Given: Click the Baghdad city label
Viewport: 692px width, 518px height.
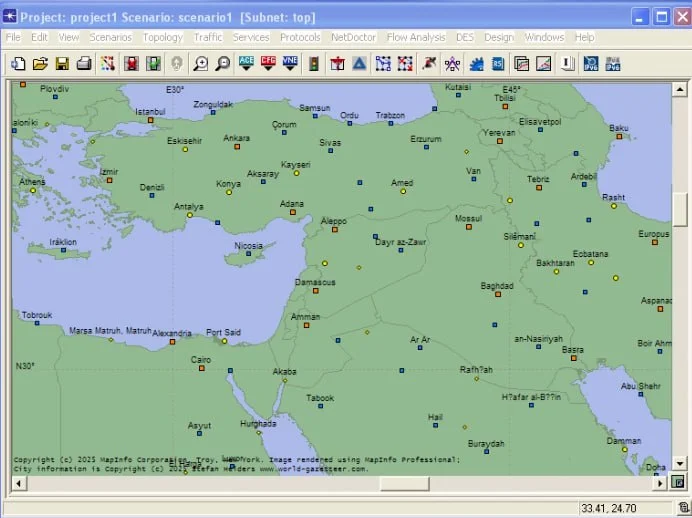Looking at the screenshot, I should click(497, 286).
